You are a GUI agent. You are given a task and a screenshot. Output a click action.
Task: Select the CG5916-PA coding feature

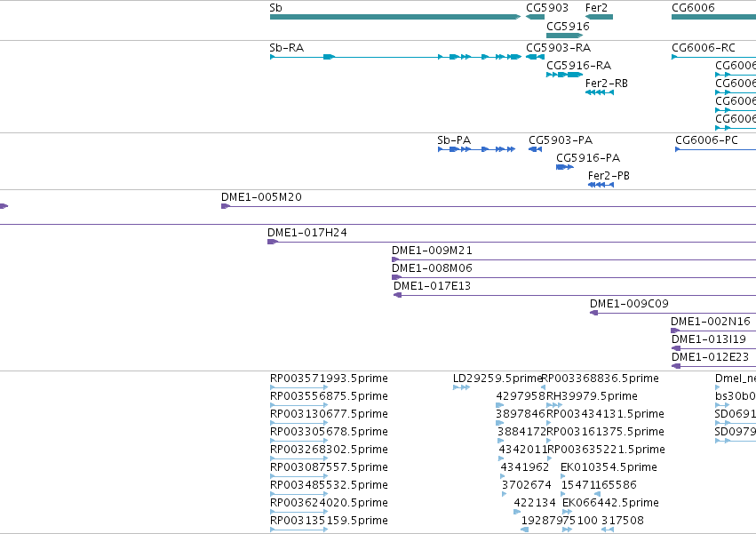click(565, 167)
